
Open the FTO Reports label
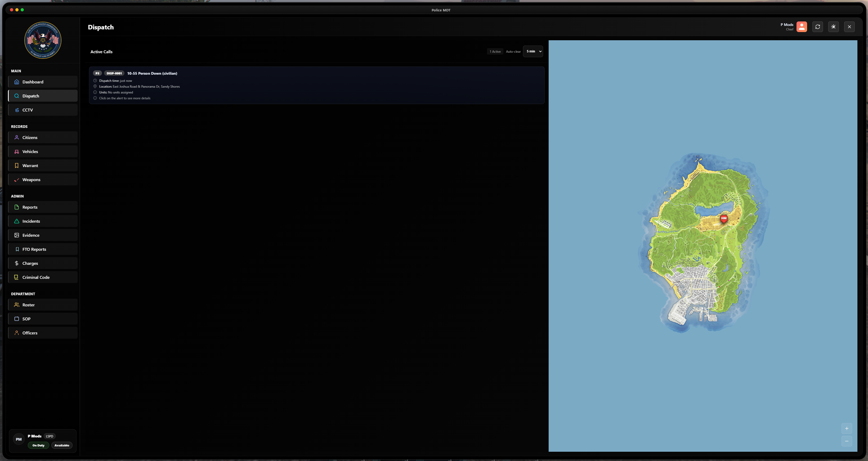pos(34,249)
